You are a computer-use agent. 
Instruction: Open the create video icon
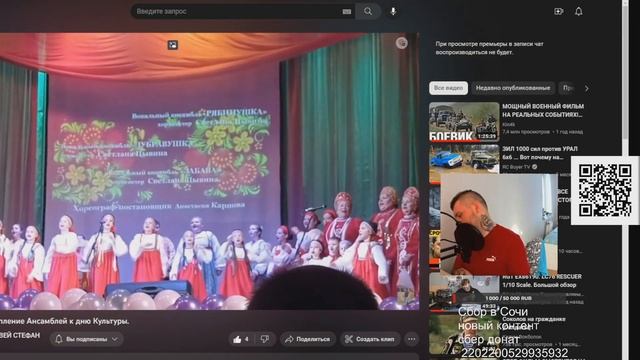point(558,11)
